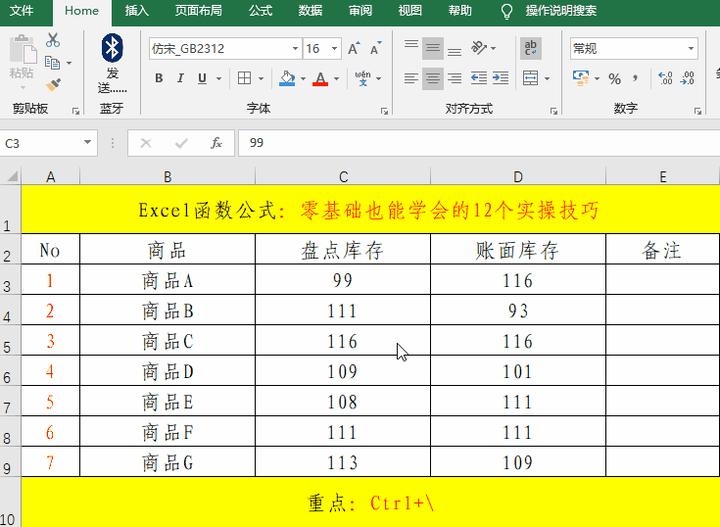Viewport: 720px width, 527px height.
Task: Increase font size icon
Action: 353,49
